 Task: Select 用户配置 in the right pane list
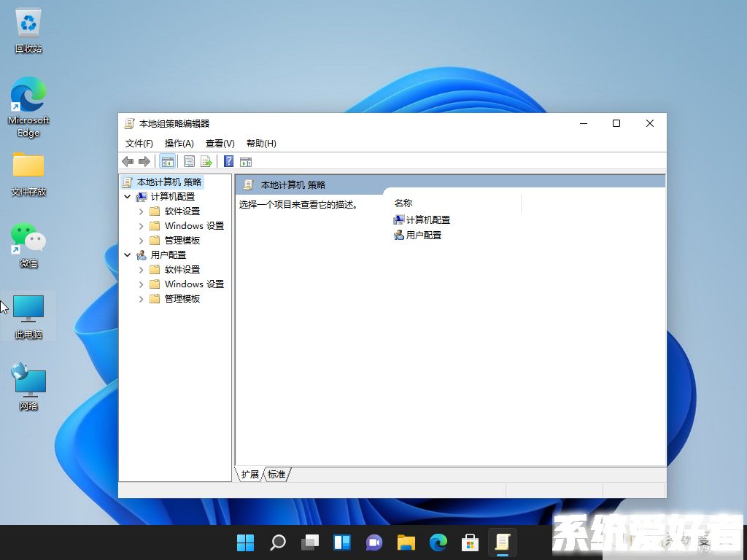(x=423, y=236)
